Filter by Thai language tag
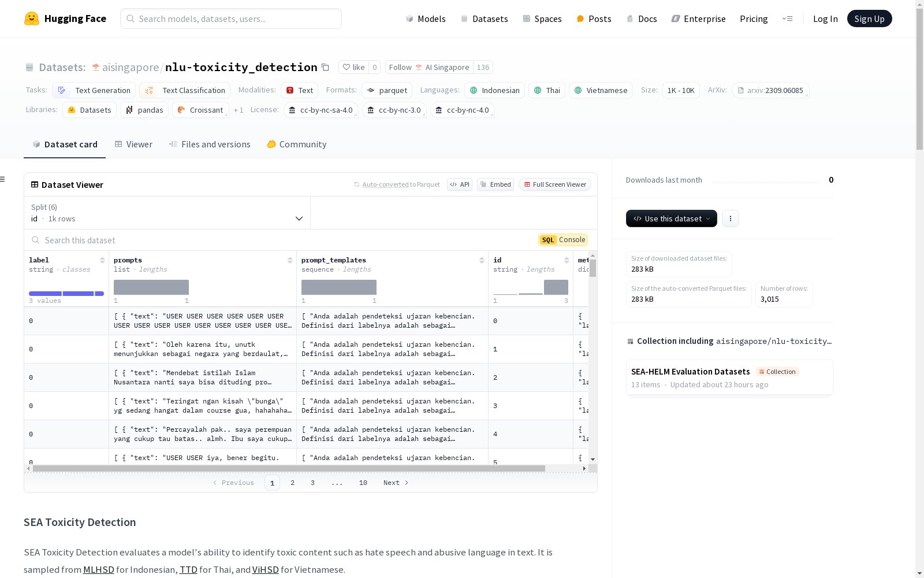The width and height of the screenshot is (924, 578). (x=547, y=90)
